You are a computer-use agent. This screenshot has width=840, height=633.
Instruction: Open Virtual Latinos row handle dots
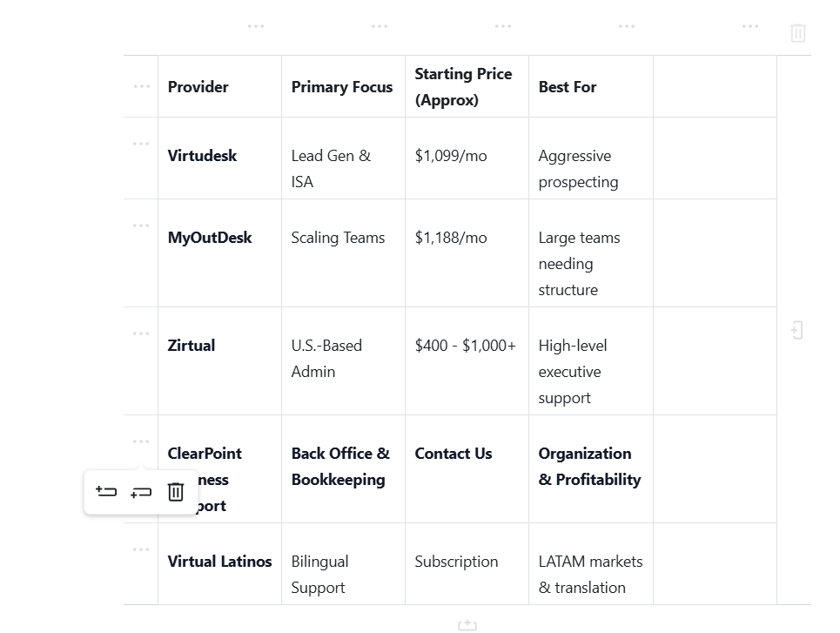pos(141,549)
